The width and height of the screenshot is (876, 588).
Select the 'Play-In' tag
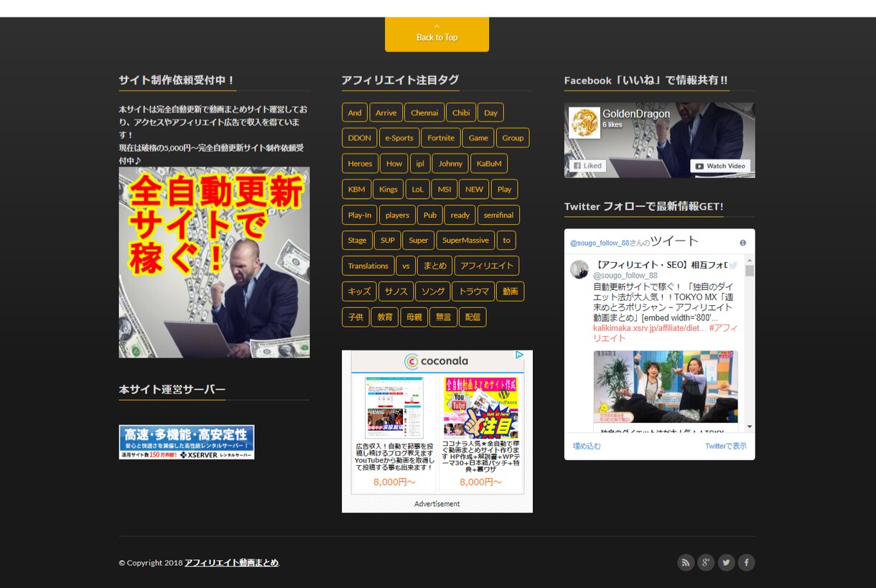(x=360, y=215)
